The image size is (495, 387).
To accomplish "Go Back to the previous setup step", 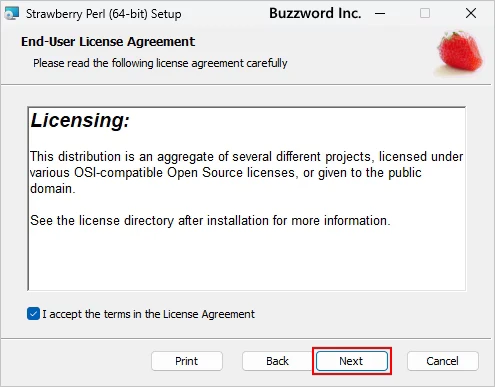I will point(277,361).
